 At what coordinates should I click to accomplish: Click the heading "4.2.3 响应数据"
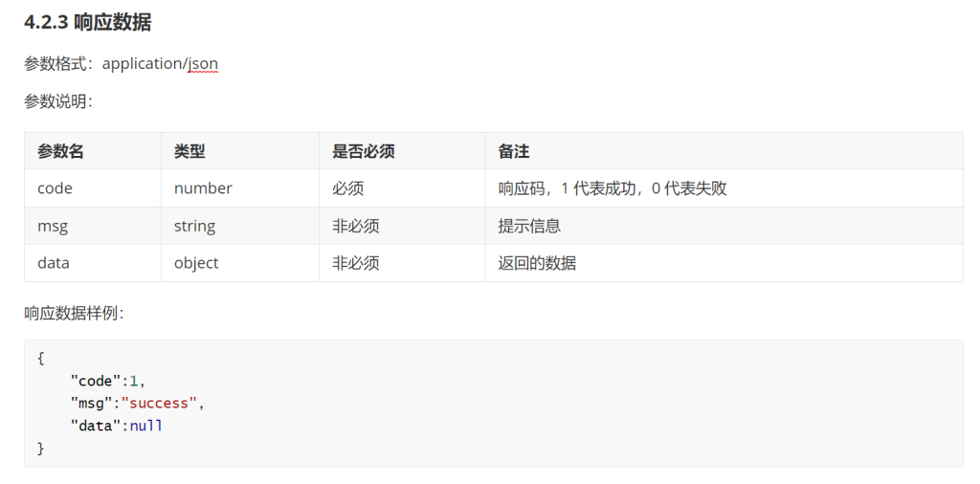pos(87,23)
